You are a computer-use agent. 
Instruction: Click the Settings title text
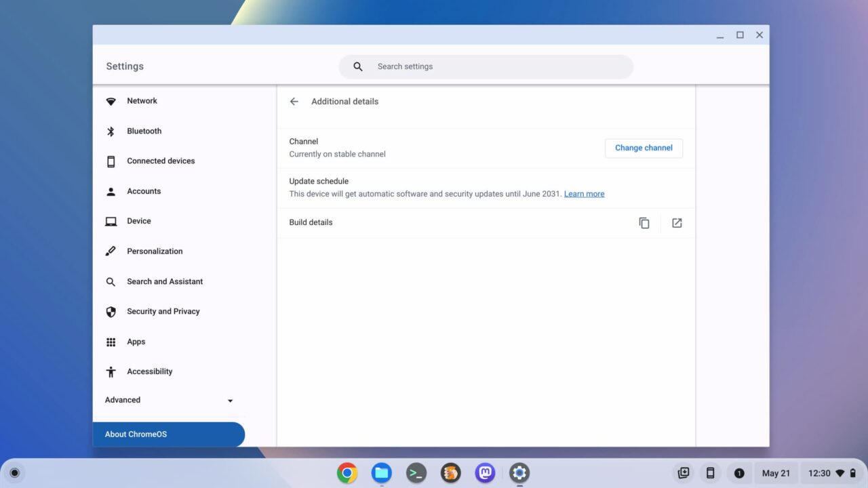pyautogui.click(x=125, y=66)
